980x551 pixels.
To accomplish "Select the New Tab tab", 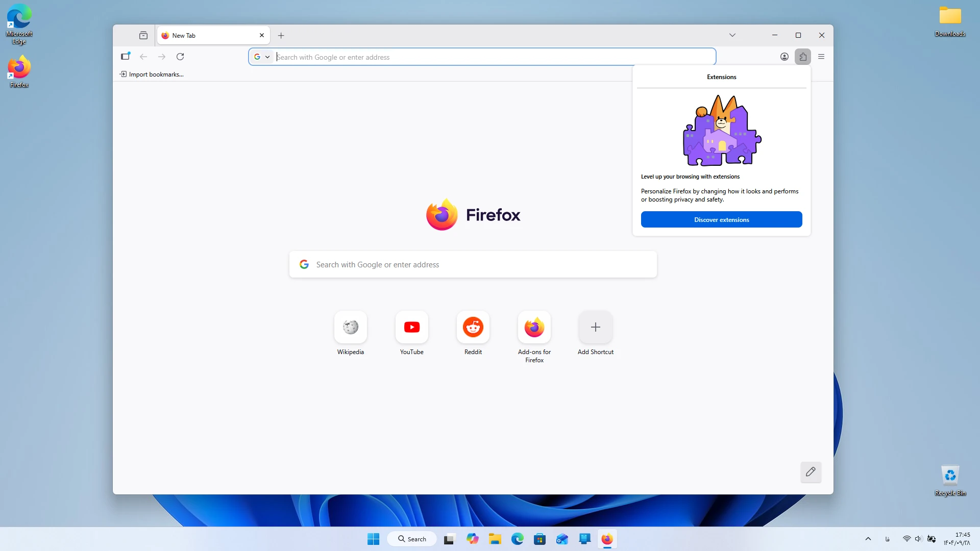I will pyautogui.click(x=213, y=35).
